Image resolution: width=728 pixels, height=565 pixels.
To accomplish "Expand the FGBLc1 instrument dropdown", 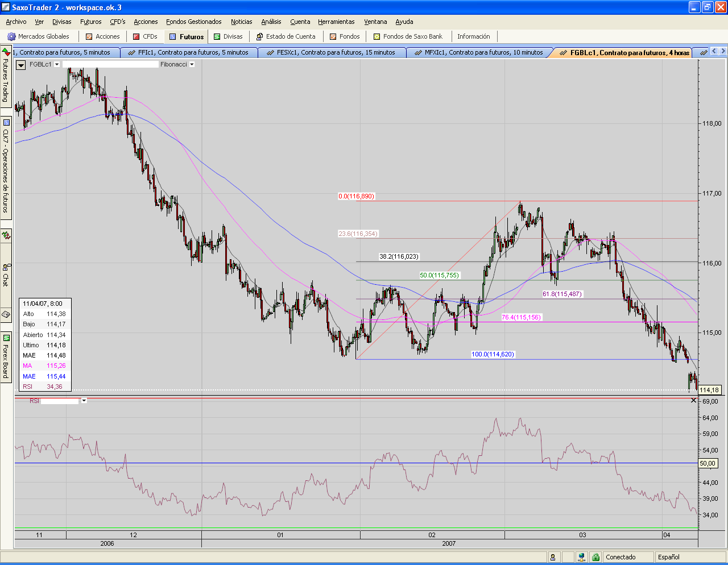I will click(x=57, y=64).
